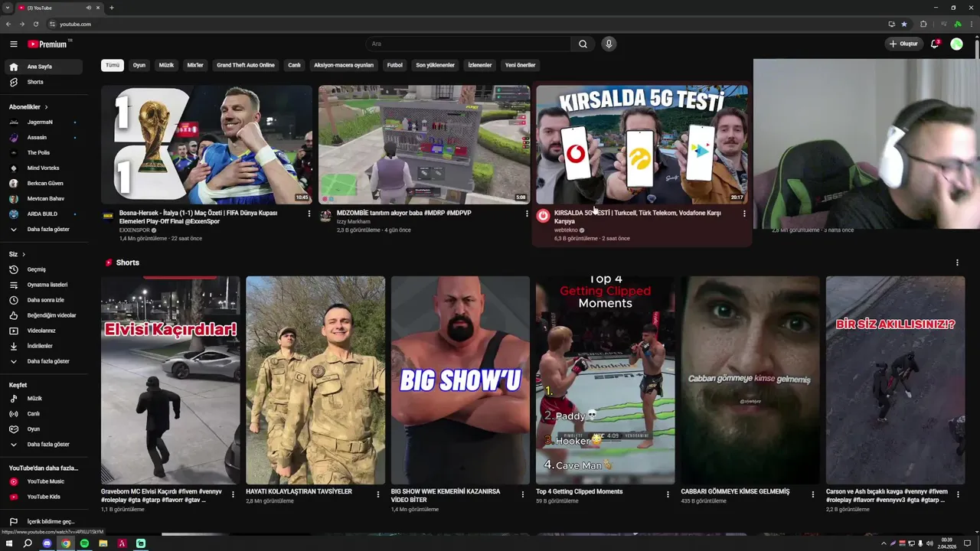Open Müzik under Keşfet
Viewport: 980px width, 551px height.
tap(42, 399)
